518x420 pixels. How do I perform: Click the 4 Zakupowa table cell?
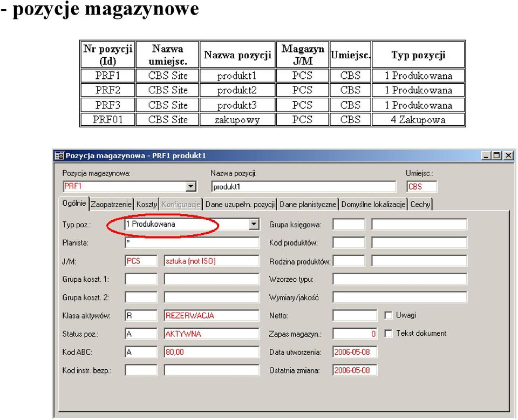pos(418,120)
